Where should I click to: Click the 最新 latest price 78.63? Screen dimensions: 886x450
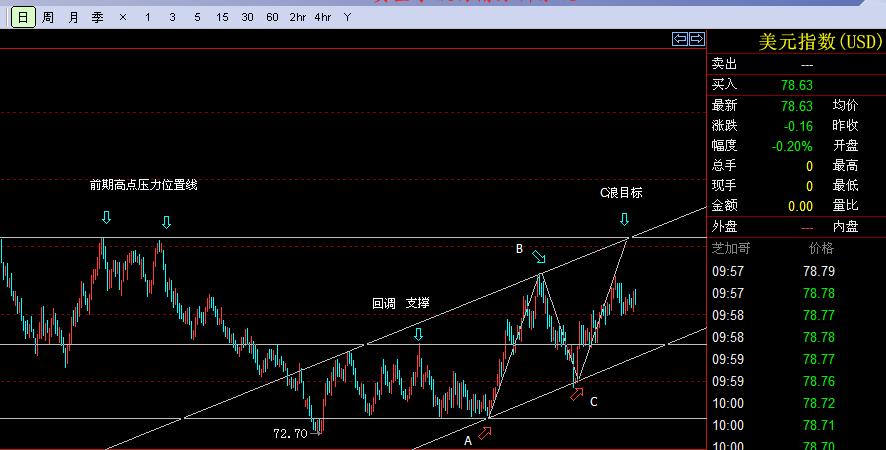797,106
